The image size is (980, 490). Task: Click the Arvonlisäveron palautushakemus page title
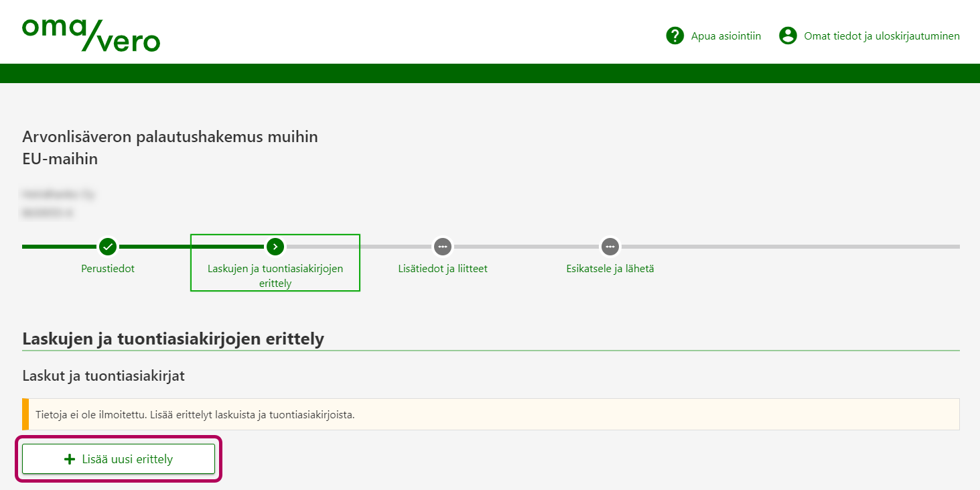click(x=170, y=147)
